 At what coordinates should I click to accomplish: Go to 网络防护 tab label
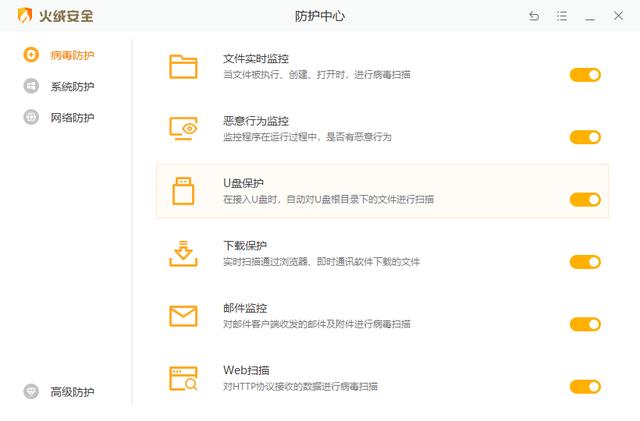point(72,118)
